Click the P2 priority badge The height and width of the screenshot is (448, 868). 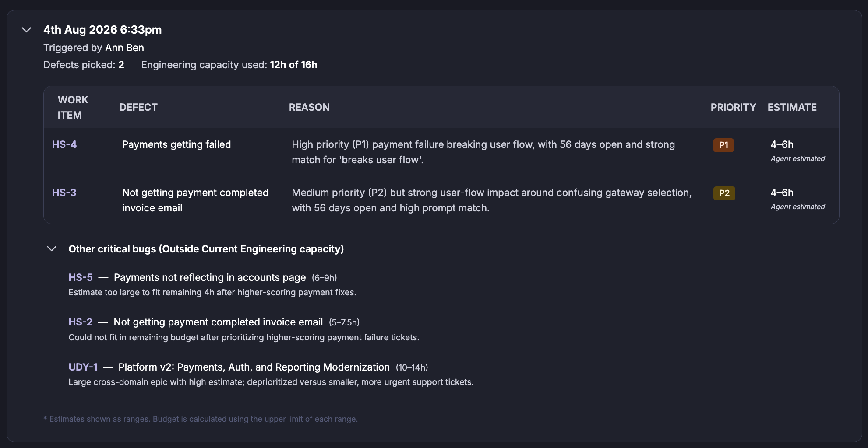click(724, 193)
